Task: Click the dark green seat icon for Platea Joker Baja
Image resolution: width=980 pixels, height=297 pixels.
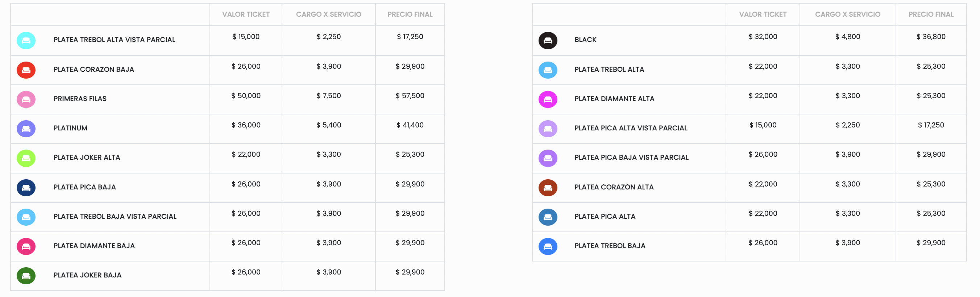Action: (26, 276)
